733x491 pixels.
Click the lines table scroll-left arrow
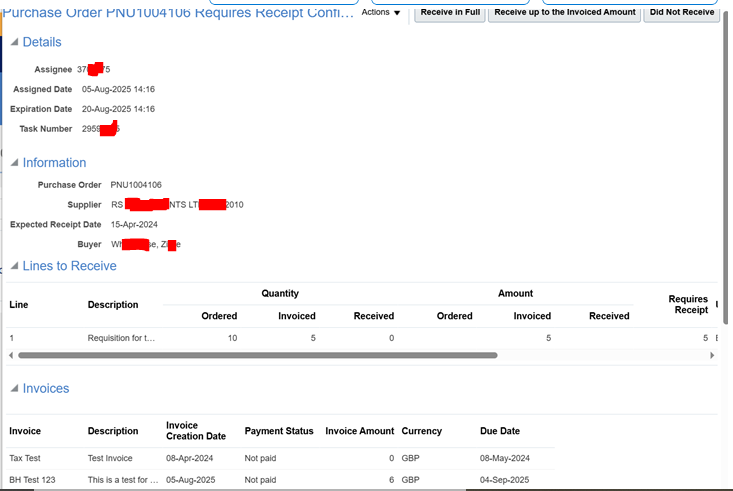coord(11,355)
